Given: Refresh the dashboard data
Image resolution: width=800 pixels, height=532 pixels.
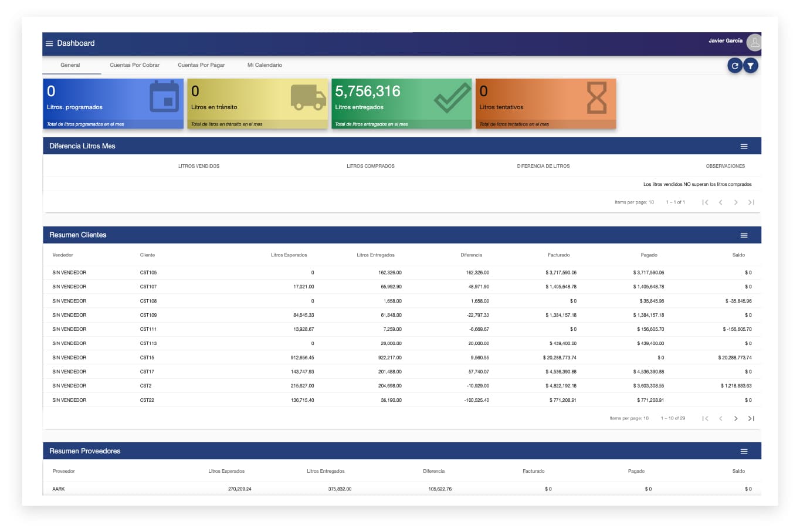Looking at the screenshot, I should pyautogui.click(x=735, y=65).
